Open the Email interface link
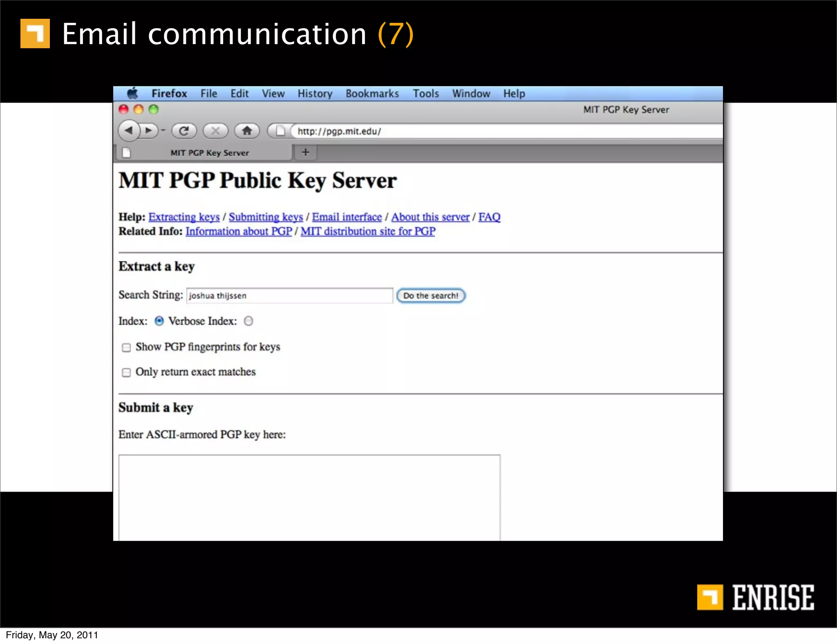837x644 pixels. [347, 217]
